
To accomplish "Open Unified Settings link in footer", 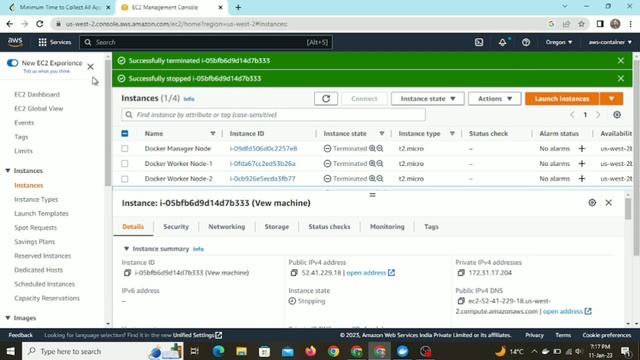I will point(197,335).
